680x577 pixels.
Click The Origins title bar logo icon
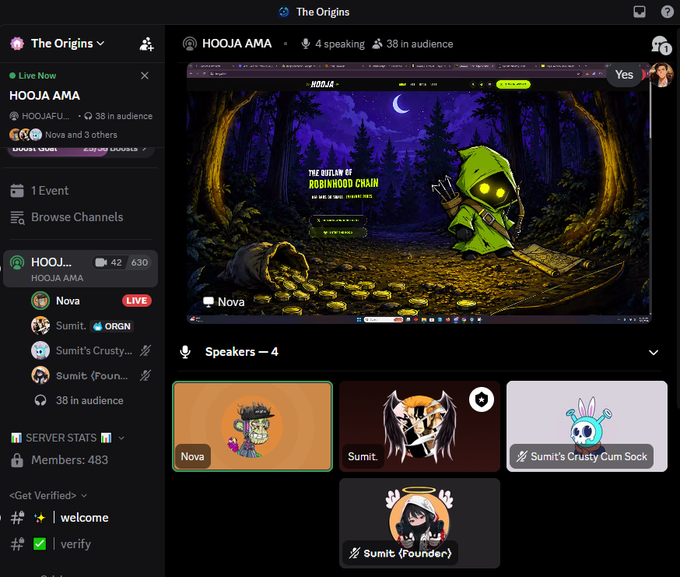pos(284,12)
